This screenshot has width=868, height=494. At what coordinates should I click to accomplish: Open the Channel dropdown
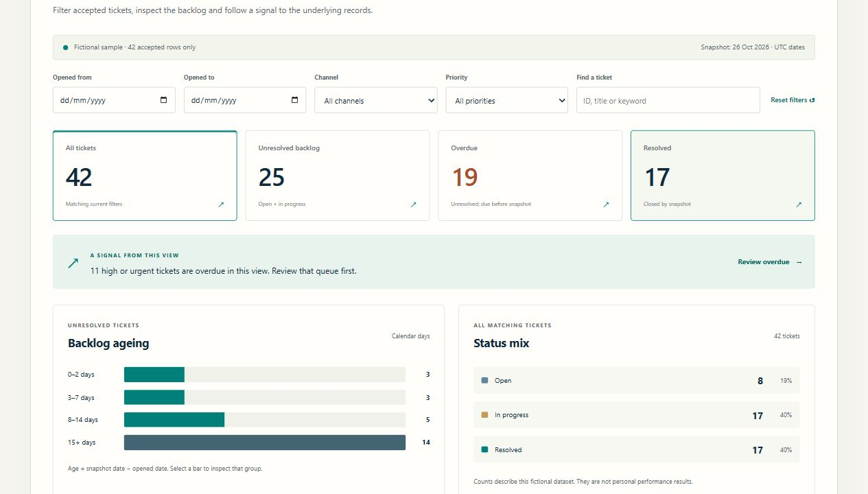click(376, 100)
